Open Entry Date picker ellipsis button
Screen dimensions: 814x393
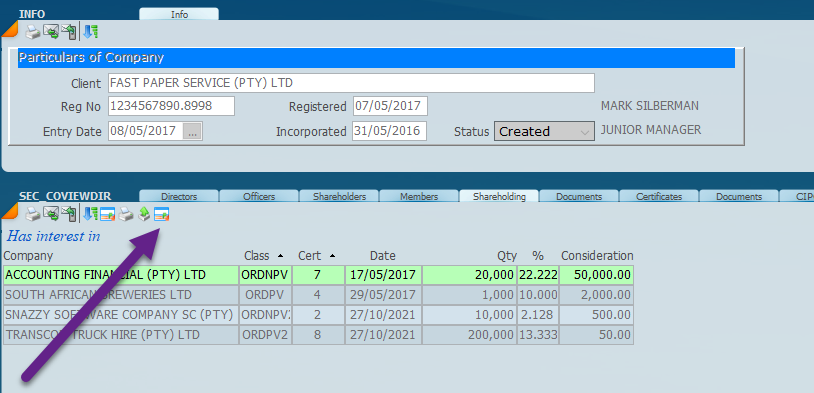193,132
